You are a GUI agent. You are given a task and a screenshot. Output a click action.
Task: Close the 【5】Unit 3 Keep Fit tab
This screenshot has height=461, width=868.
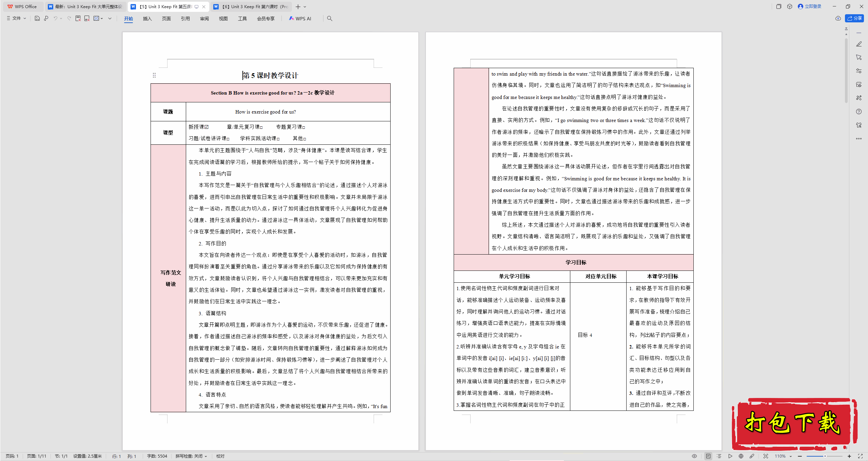[x=204, y=7]
